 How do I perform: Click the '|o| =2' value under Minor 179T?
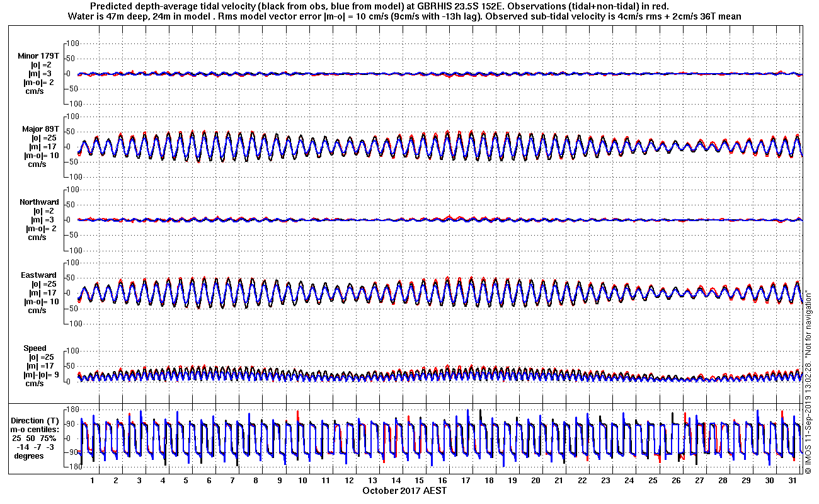(42, 65)
